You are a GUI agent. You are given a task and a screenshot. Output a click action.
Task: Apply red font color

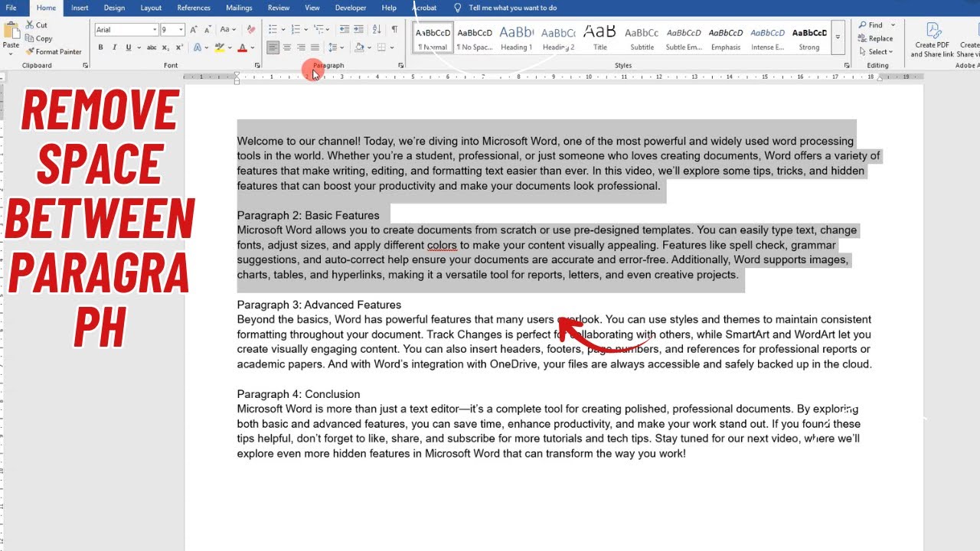242,47
